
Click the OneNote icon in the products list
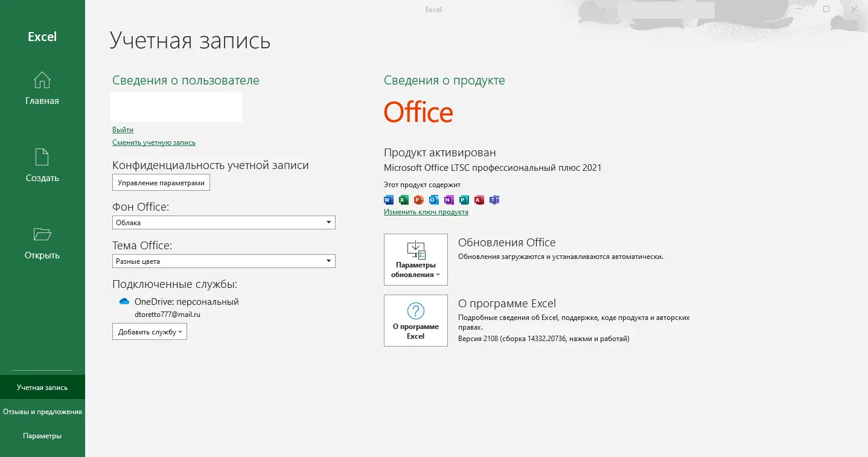point(448,200)
